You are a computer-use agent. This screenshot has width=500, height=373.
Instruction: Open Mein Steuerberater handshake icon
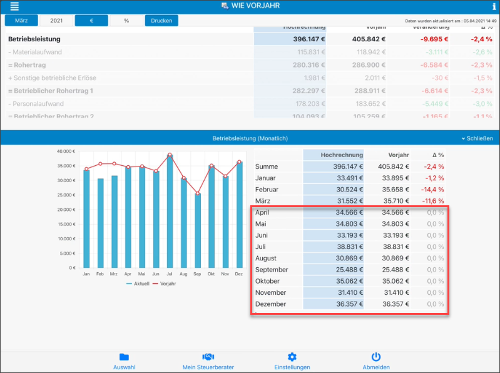[x=208, y=357]
